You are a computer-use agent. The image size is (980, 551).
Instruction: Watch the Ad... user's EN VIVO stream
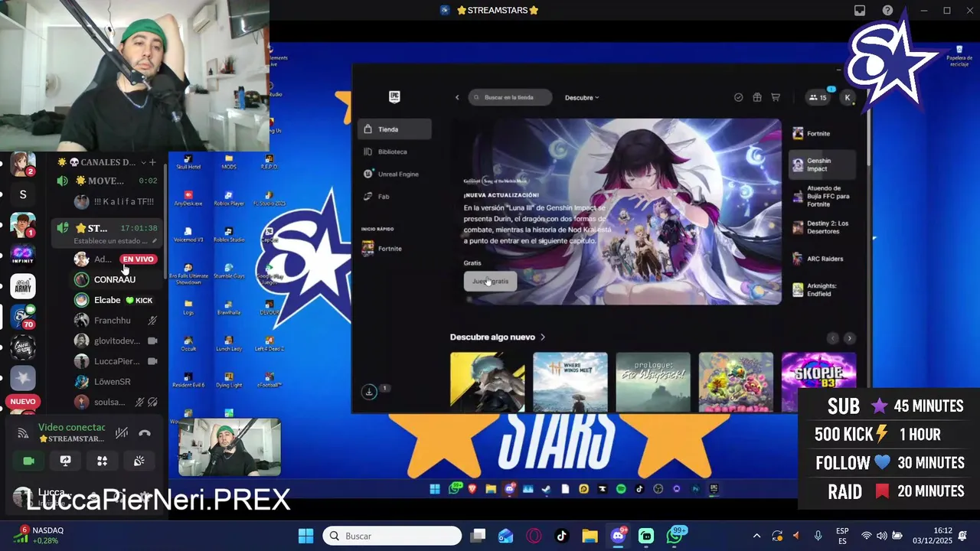[x=138, y=259]
